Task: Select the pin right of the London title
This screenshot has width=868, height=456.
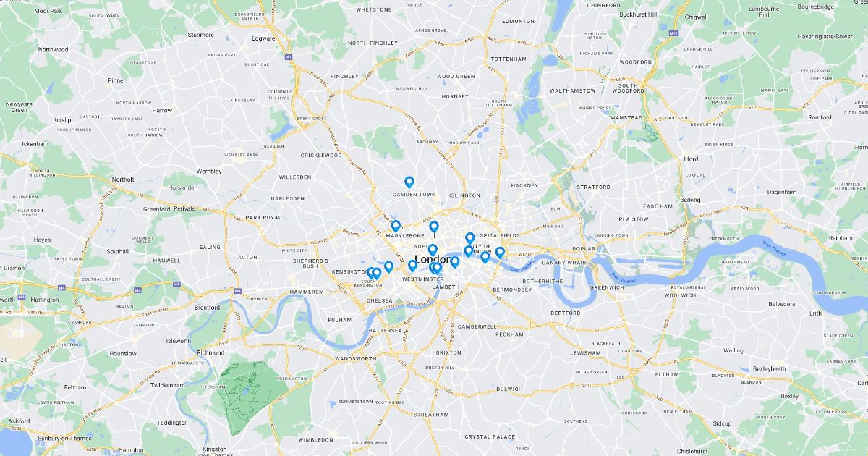Action: tap(455, 262)
